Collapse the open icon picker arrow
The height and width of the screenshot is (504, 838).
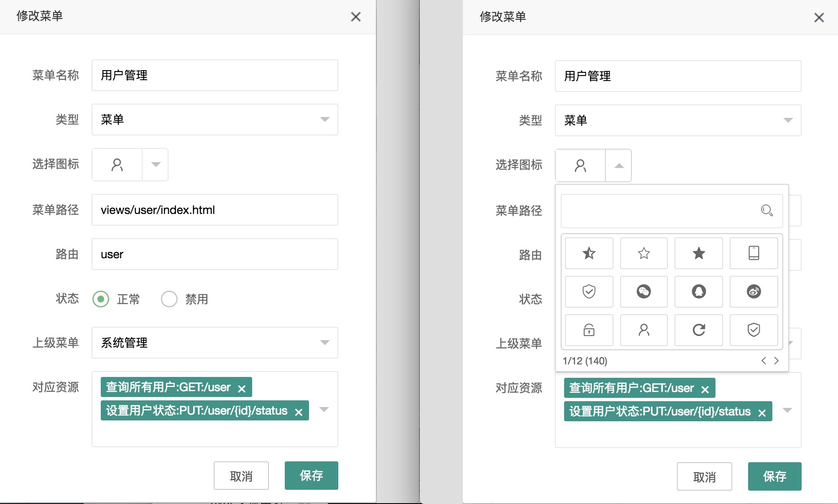[x=619, y=165]
